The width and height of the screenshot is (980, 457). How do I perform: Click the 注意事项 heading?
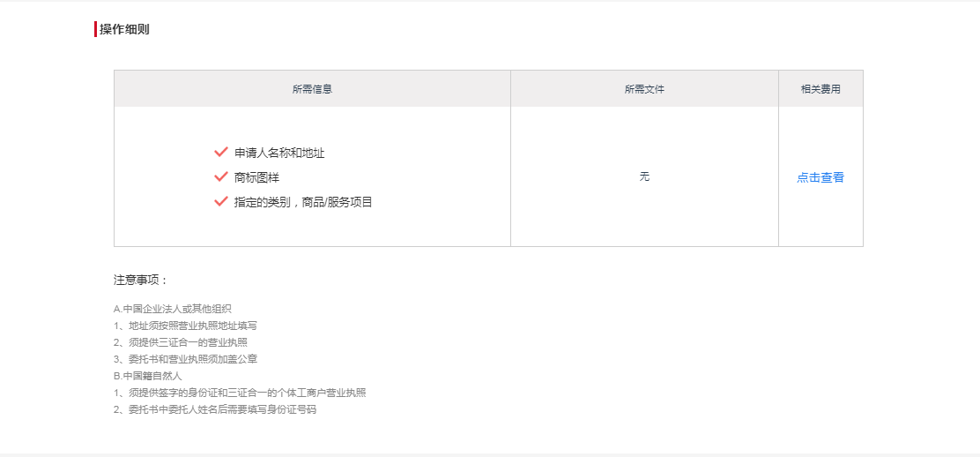[141, 280]
